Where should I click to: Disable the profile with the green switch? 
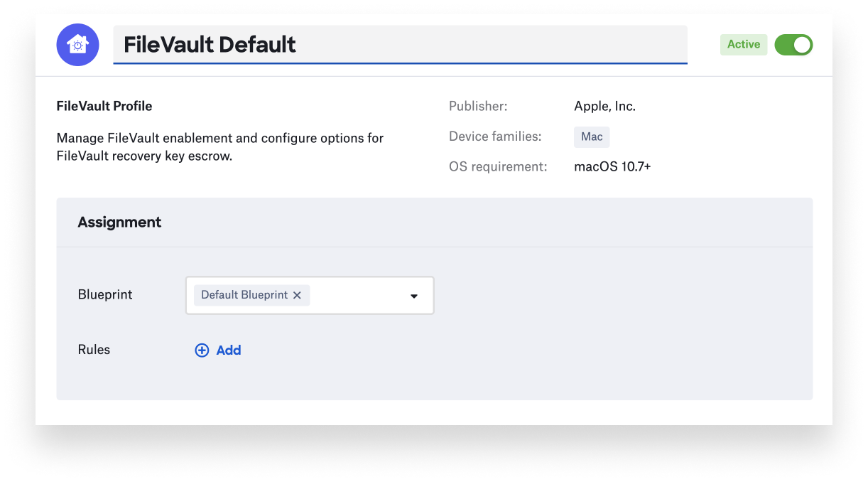[x=793, y=44]
